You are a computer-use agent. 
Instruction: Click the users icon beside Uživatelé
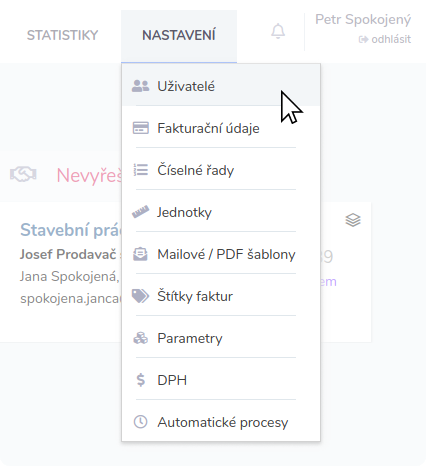coord(140,86)
